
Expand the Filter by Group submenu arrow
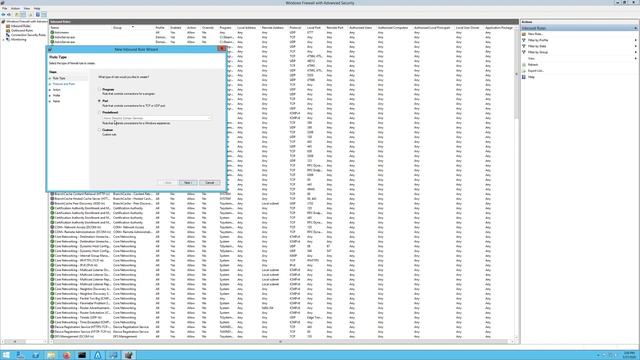tap(636, 52)
